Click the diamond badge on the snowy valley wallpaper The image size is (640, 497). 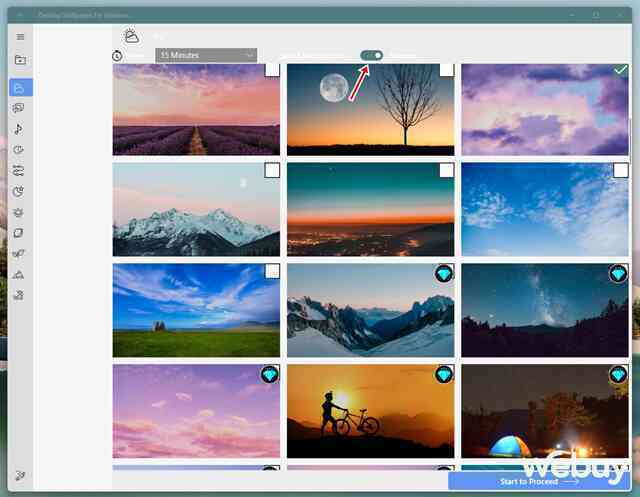pyautogui.click(x=444, y=273)
